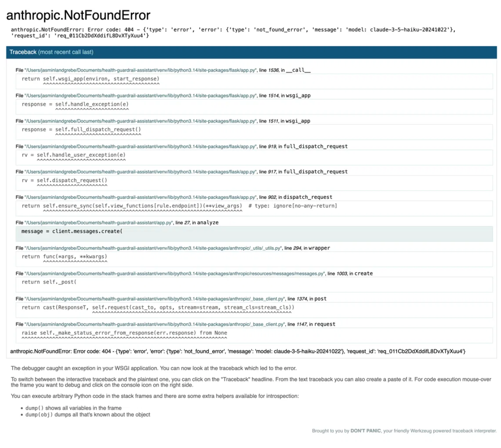Select the monospace error message under the title
Image resolution: width=501 pixels, height=448 pixels.
click(233, 33)
